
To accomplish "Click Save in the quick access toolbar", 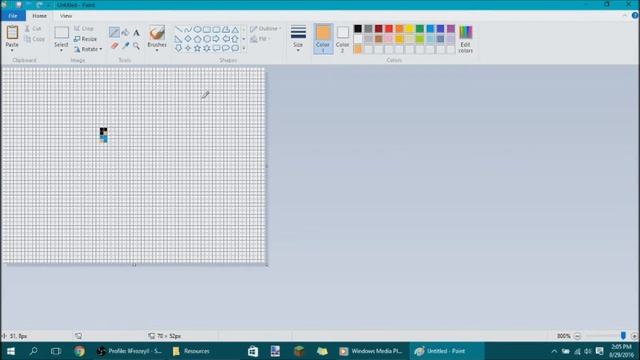I will (x=18, y=5).
